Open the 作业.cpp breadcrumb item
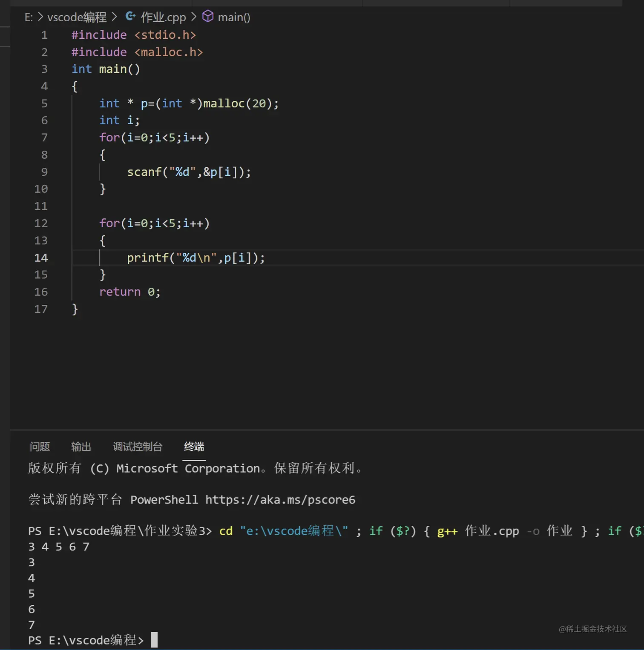 pyautogui.click(x=163, y=17)
